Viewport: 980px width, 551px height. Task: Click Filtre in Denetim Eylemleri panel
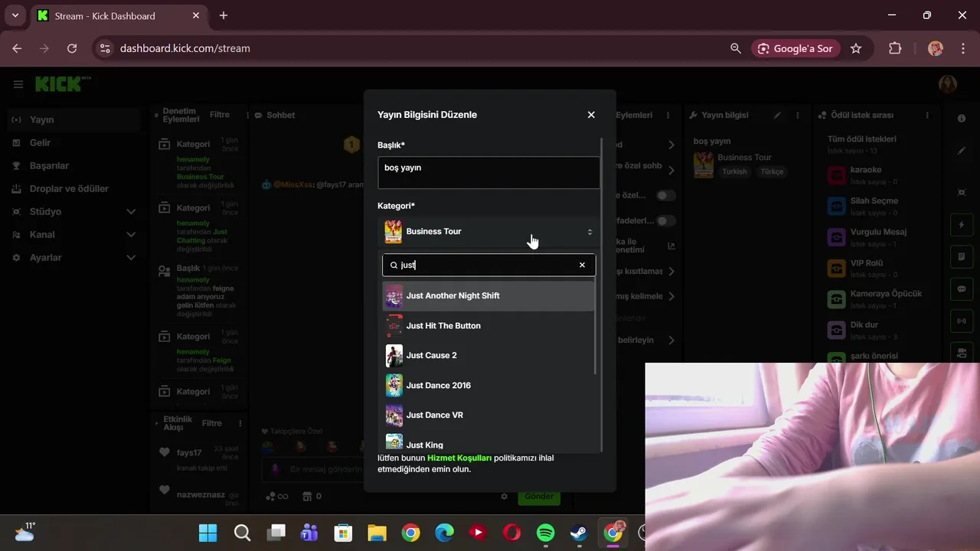coord(220,115)
